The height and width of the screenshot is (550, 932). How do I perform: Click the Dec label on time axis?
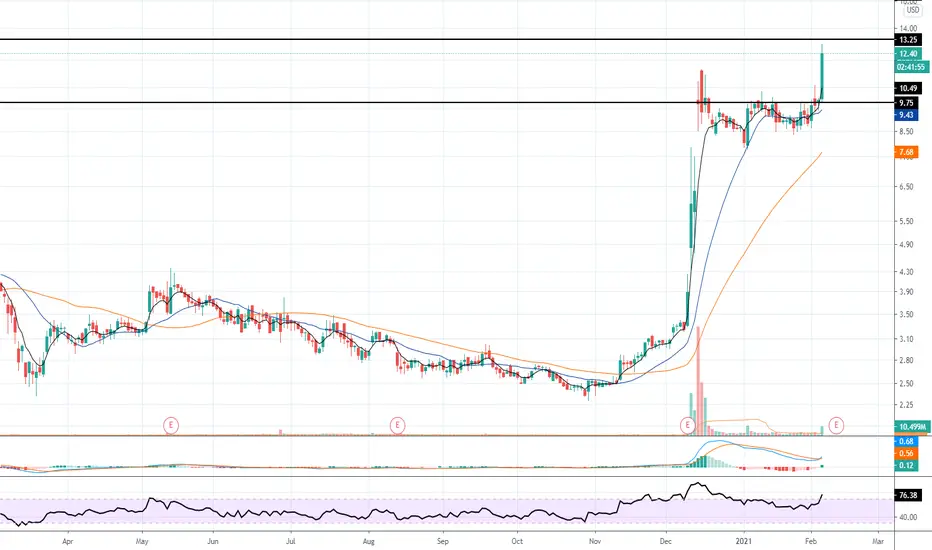[666, 541]
